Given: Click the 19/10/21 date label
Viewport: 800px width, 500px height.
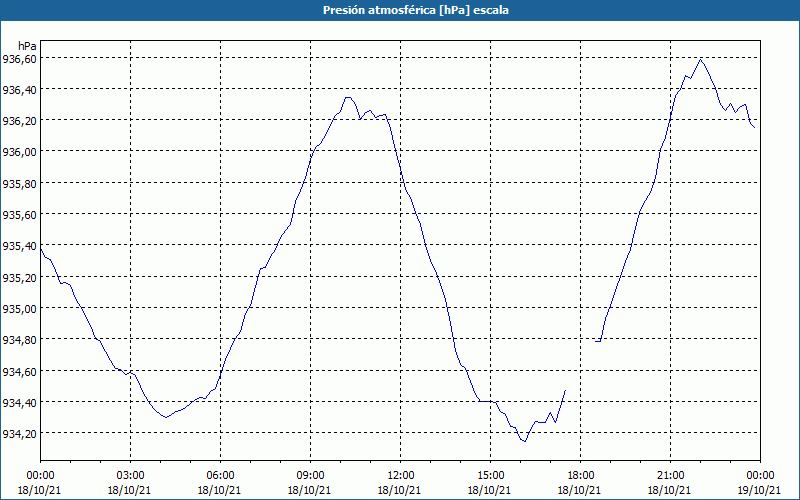Looking at the screenshot, I should [760, 490].
